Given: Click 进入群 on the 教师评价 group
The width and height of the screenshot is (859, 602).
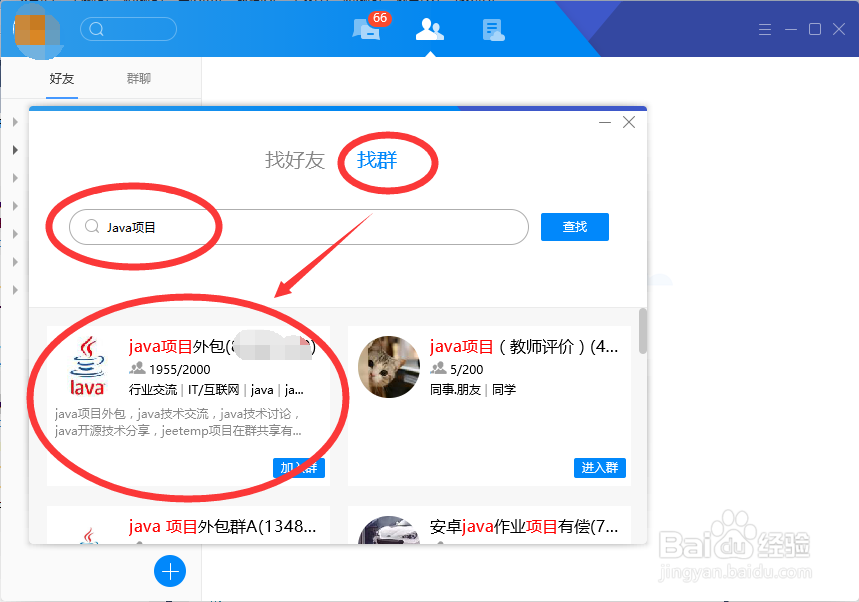Looking at the screenshot, I should tap(599, 467).
